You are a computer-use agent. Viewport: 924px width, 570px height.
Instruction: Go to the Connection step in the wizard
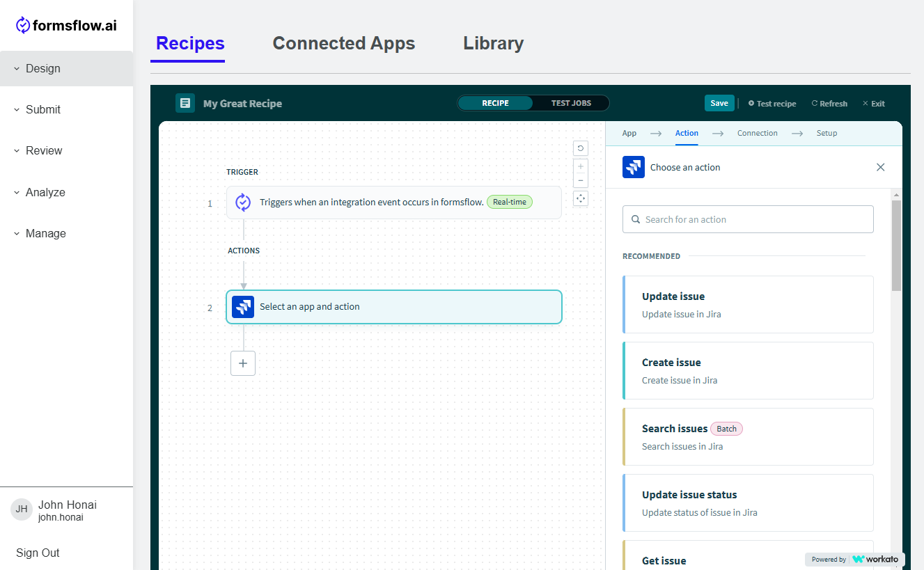click(x=758, y=133)
